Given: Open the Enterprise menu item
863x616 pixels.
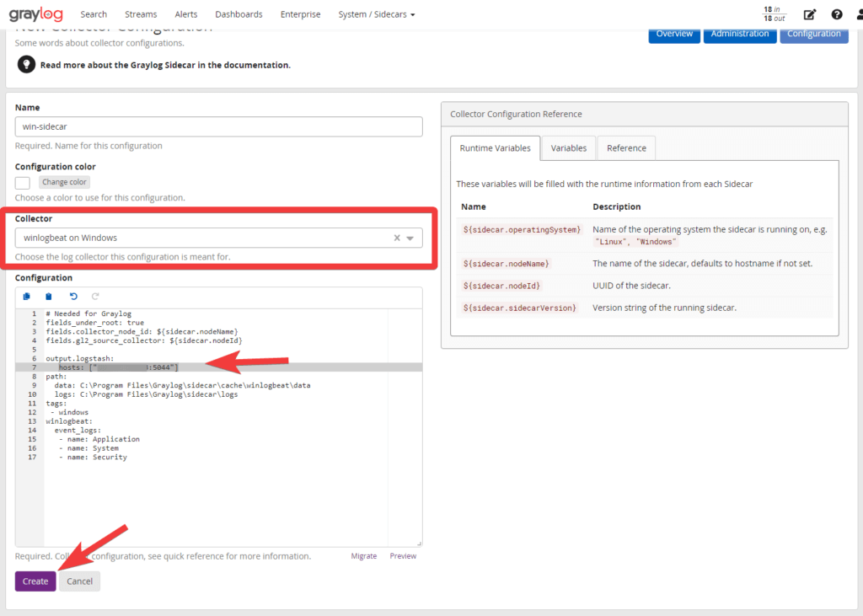Looking at the screenshot, I should click(301, 14).
